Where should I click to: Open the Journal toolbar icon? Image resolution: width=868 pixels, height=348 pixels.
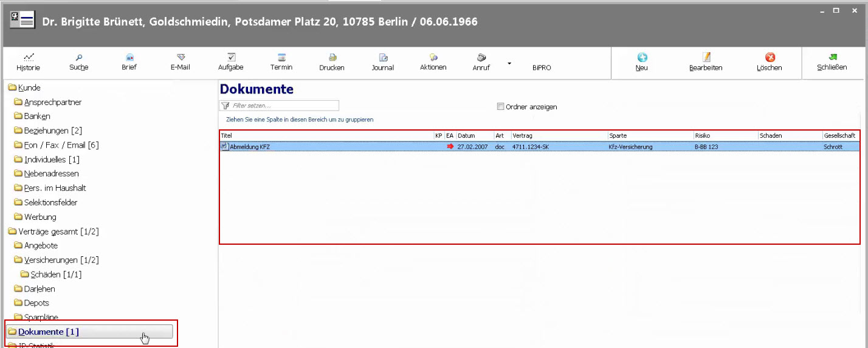383,58
